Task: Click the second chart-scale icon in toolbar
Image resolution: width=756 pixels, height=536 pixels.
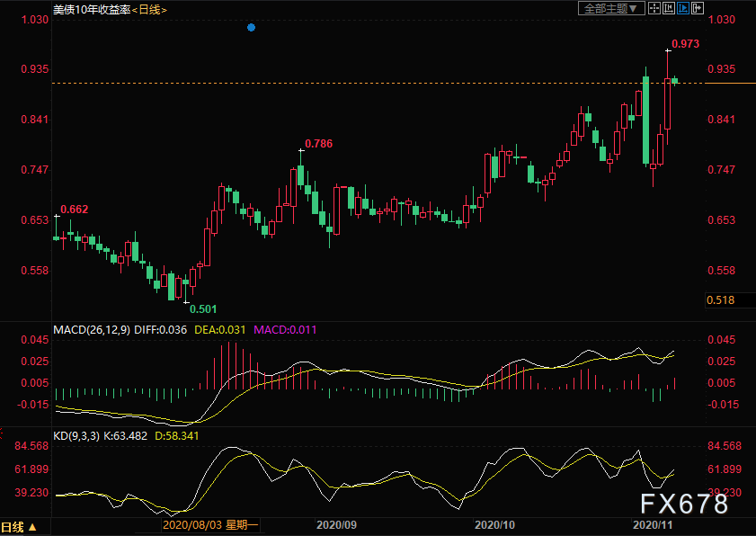Action: pyautogui.click(x=670, y=8)
